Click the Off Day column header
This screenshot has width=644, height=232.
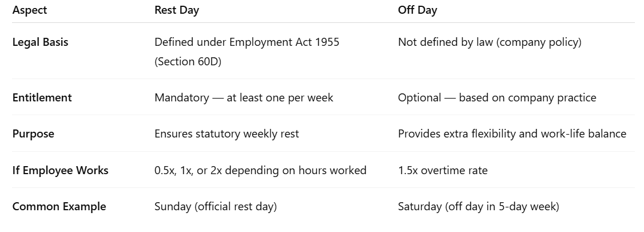[x=418, y=10]
